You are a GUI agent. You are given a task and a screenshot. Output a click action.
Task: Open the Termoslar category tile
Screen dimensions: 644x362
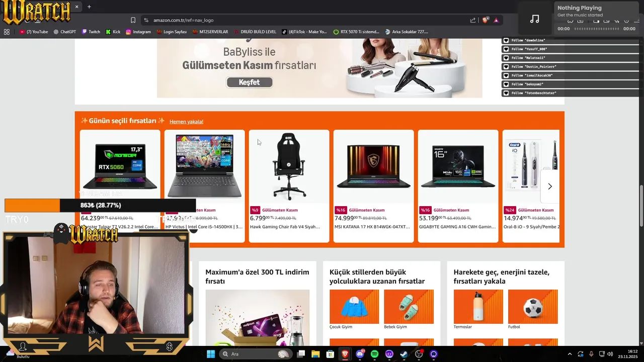tap(478, 307)
